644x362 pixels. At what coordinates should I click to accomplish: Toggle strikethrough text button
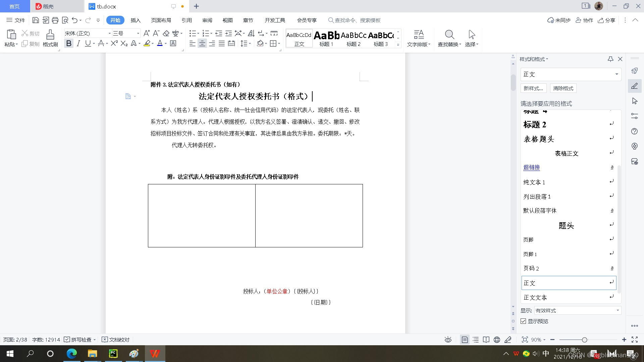tap(101, 43)
